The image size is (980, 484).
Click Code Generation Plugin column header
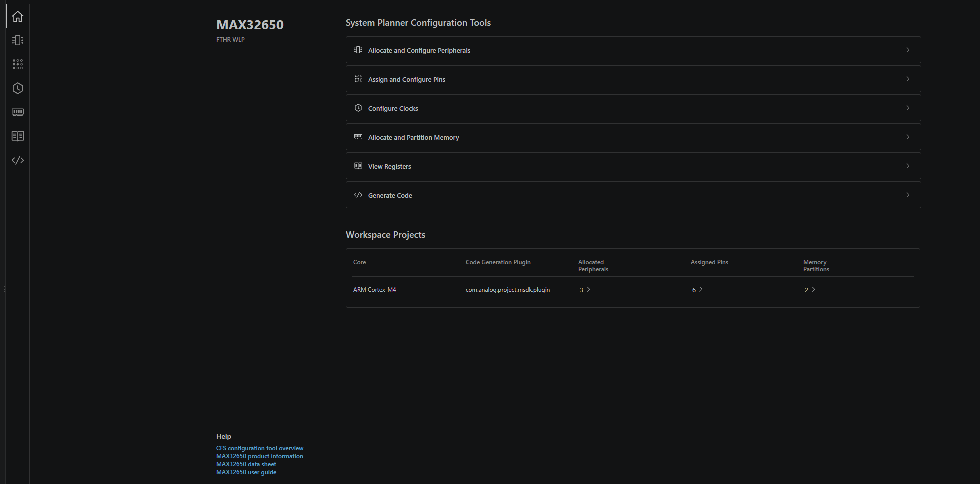(498, 262)
